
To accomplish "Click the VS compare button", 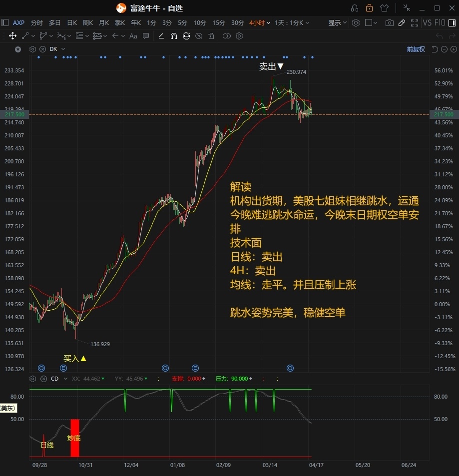I will [x=427, y=23].
